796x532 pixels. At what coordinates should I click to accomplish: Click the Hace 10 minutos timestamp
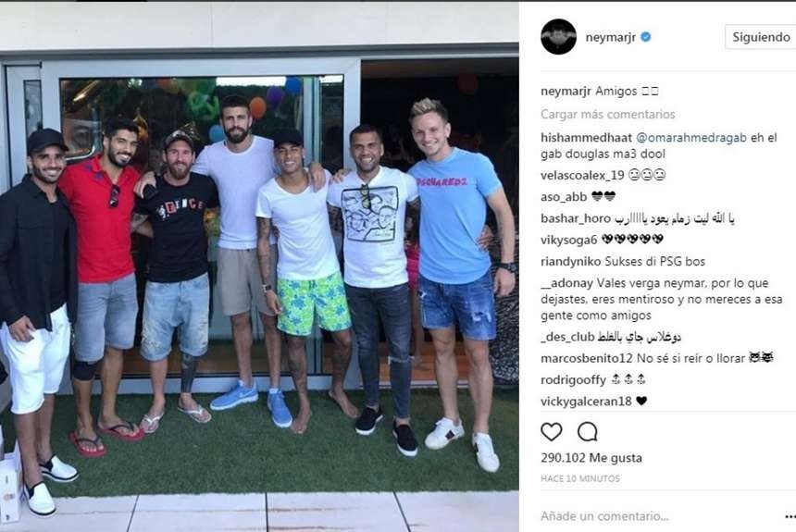tap(580, 478)
